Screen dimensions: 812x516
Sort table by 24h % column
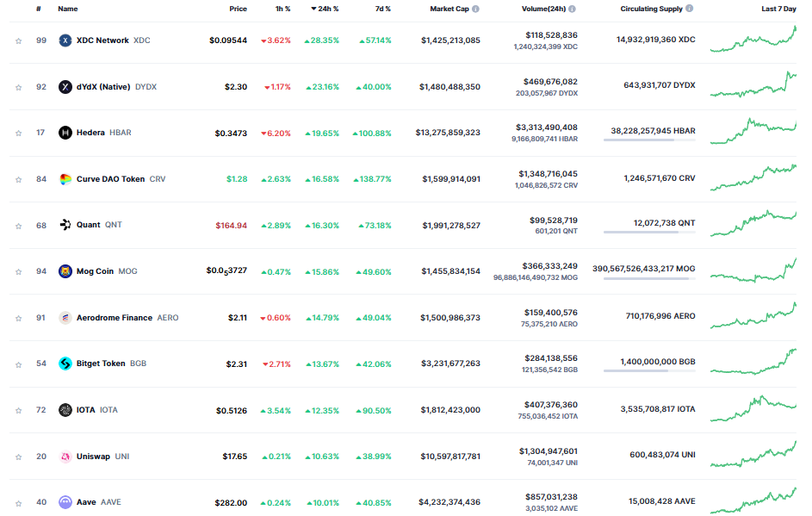click(x=325, y=9)
